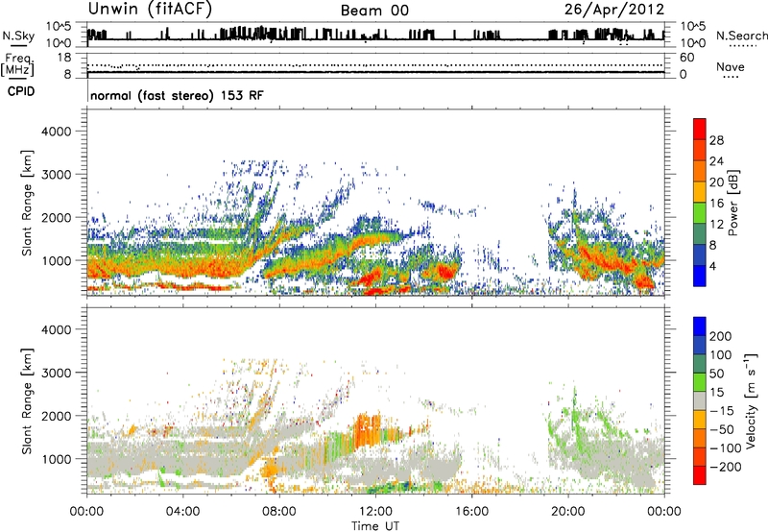This screenshot has width=768, height=532.
Task: Click the "15" label on Velocity color bar
Action: [x=716, y=392]
